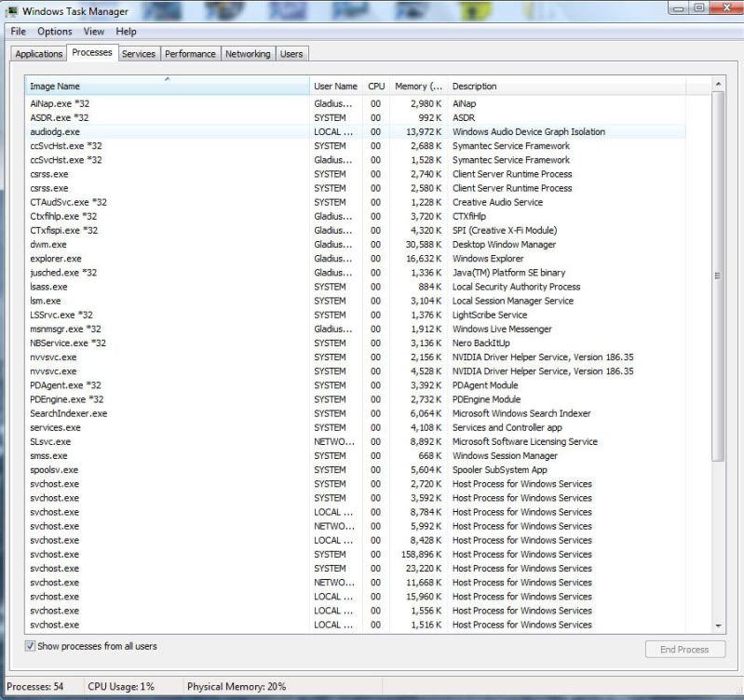Select the AiNap.exe *32 process
Viewport: 744px width, 700px height.
(x=356, y=103)
